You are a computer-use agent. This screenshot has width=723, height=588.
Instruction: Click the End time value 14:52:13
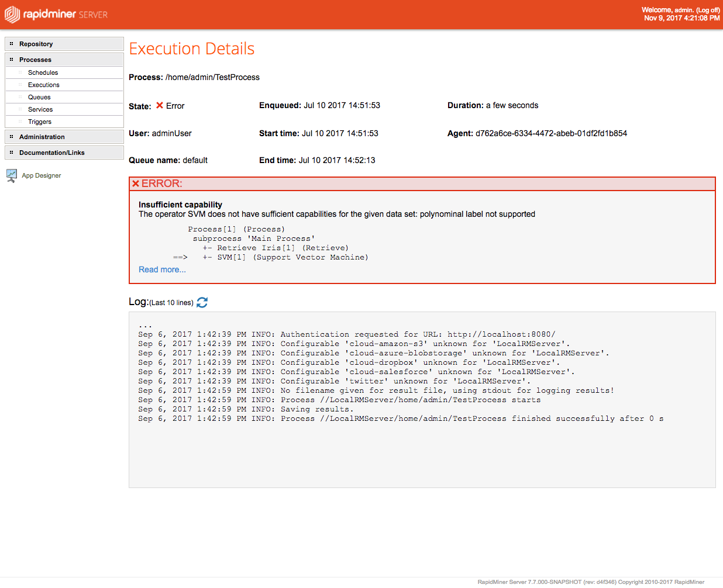(337, 160)
